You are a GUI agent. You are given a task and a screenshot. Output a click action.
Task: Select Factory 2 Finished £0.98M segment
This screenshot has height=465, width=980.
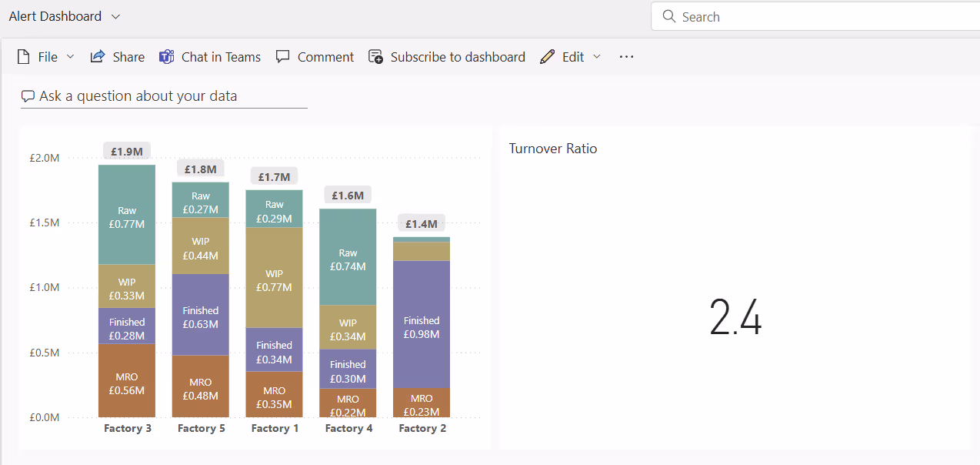(x=422, y=324)
